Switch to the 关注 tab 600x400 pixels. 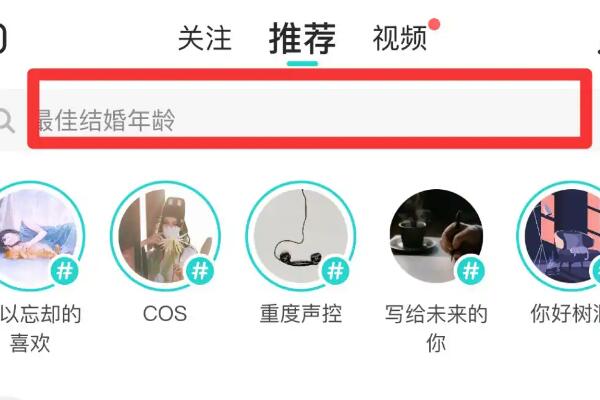[205, 38]
